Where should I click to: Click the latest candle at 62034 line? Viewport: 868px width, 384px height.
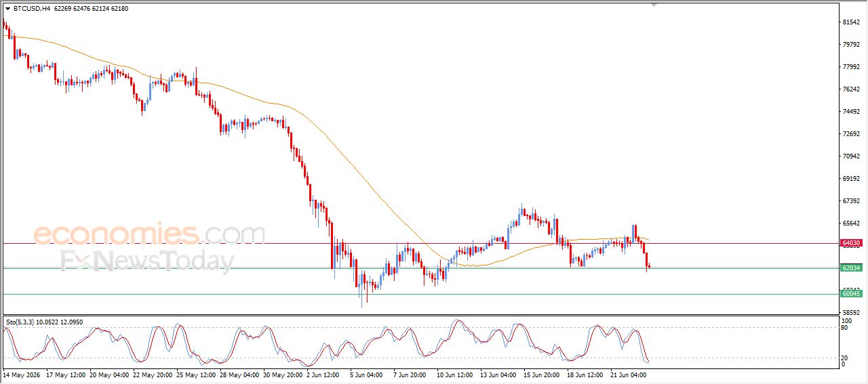point(649,267)
